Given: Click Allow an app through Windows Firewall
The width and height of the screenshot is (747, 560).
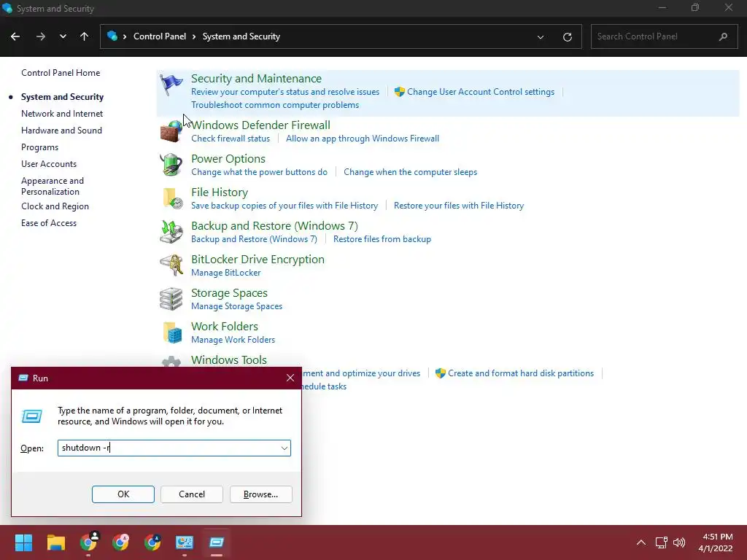Looking at the screenshot, I should 363,139.
